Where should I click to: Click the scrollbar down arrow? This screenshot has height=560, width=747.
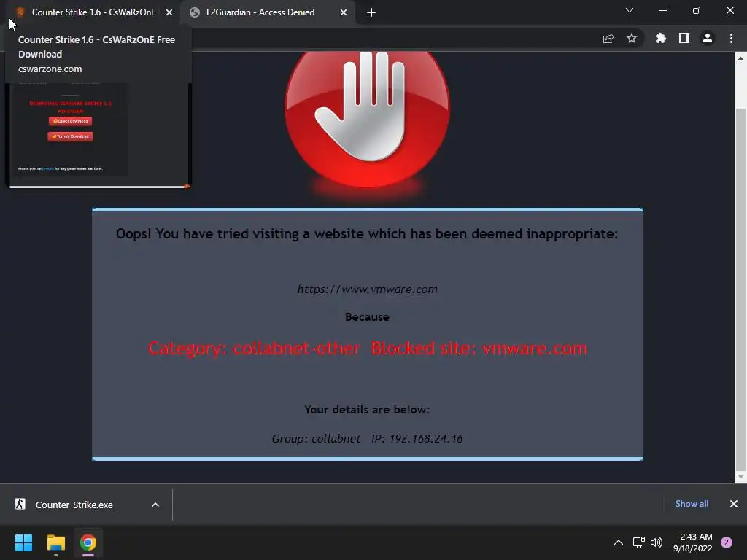pyautogui.click(x=740, y=477)
